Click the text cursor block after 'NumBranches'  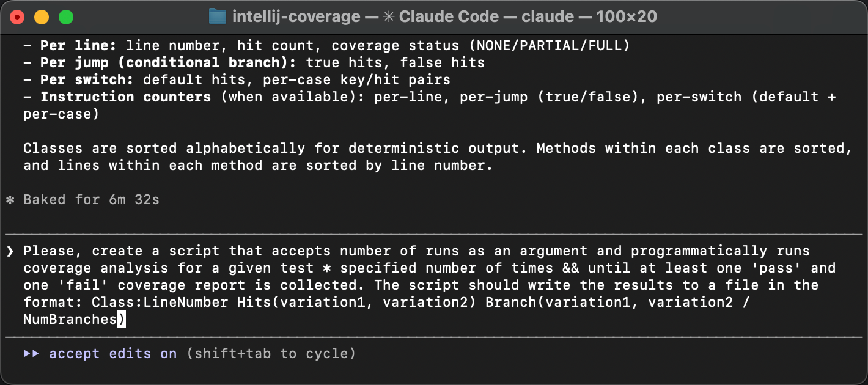click(121, 319)
